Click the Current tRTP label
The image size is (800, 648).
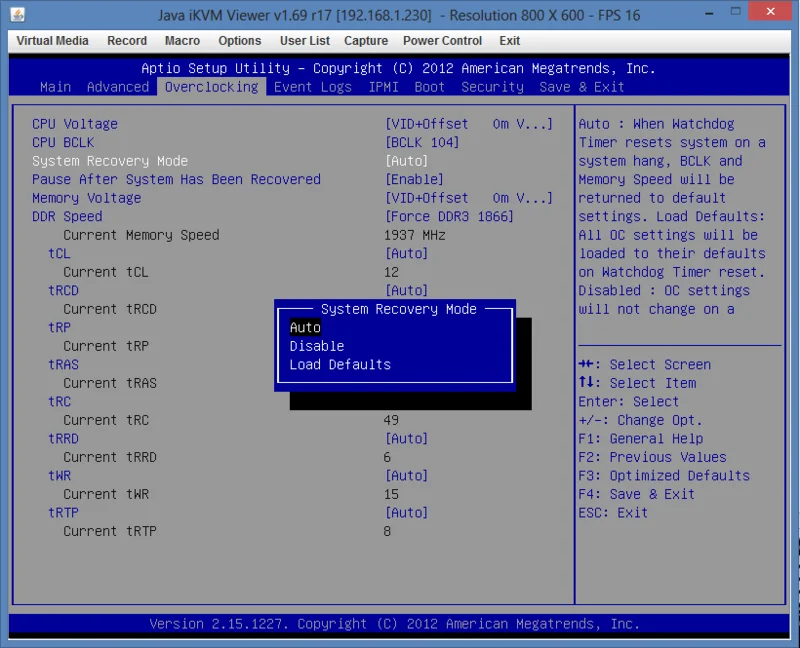110,531
